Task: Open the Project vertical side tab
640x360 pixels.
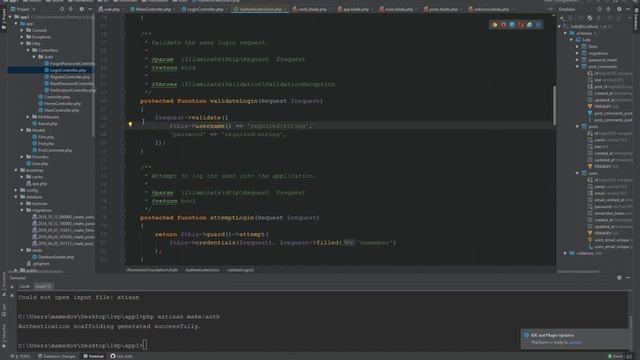Action: [x=4, y=20]
